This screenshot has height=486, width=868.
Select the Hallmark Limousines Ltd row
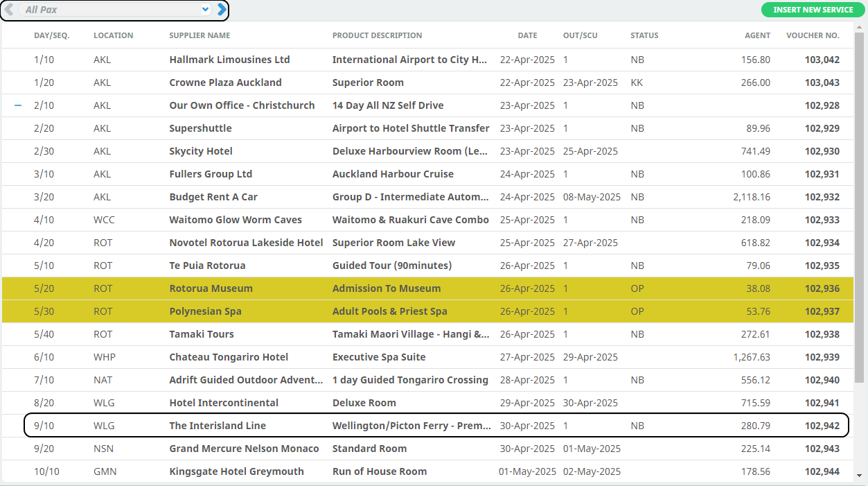pyautogui.click(x=229, y=60)
